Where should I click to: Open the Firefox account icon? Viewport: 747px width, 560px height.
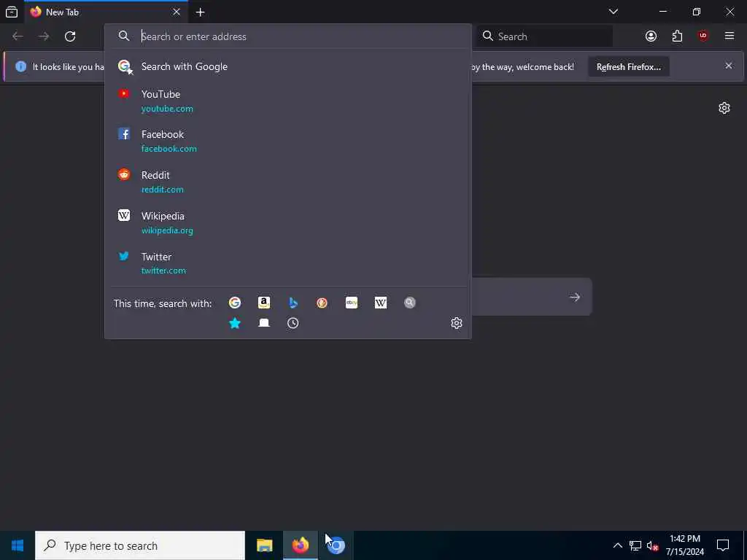click(x=651, y=36)
